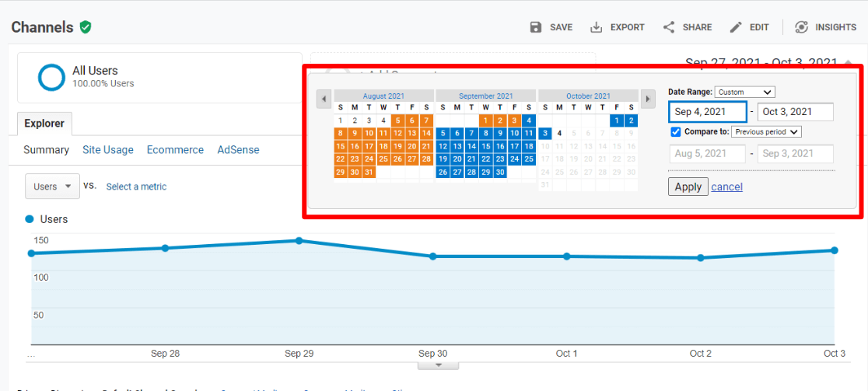868x391 pixels.
Task: Select August 18 in the calendar
Action: 383,146
